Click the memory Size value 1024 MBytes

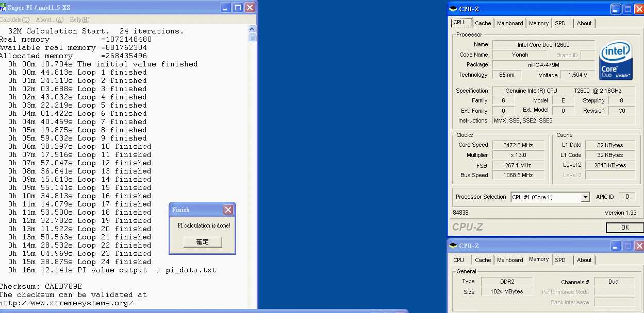click(507, 291)
